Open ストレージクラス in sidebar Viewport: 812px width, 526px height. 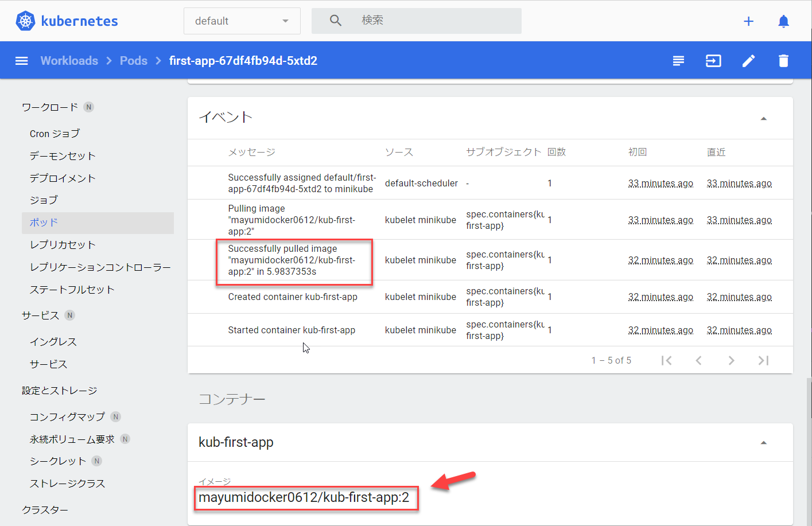coord(68,484)
